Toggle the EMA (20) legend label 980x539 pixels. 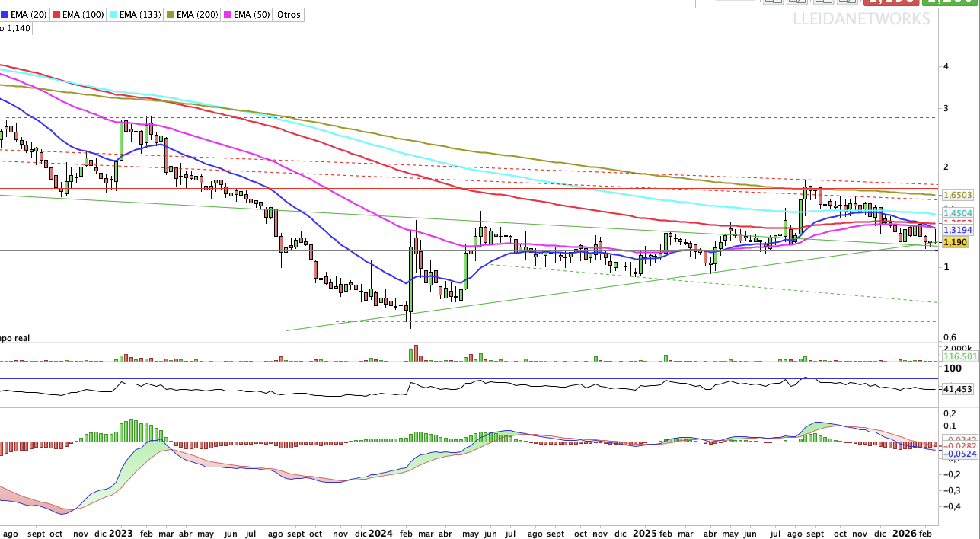pyautogui.click(x=29, y=15)
